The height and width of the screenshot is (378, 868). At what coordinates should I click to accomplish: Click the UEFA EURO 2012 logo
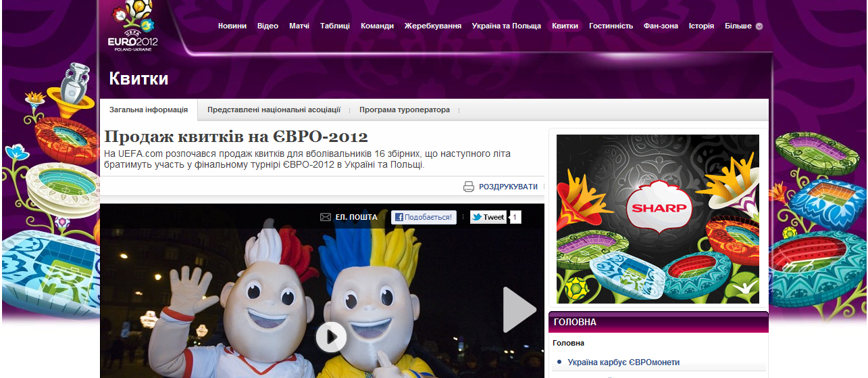(133, 27)
